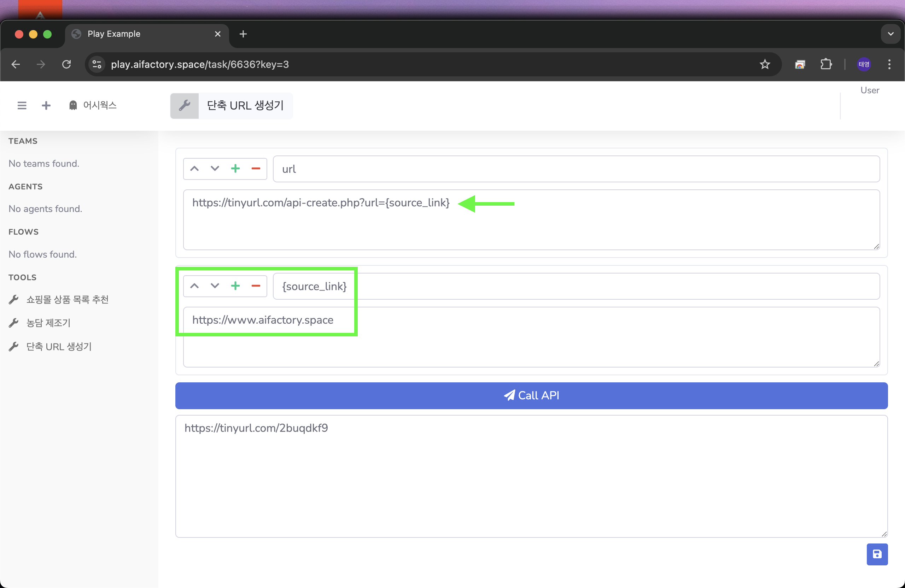905x588 pixels.
Task: Bookmark this page with the star icon
Action: [x=765, y=64]
